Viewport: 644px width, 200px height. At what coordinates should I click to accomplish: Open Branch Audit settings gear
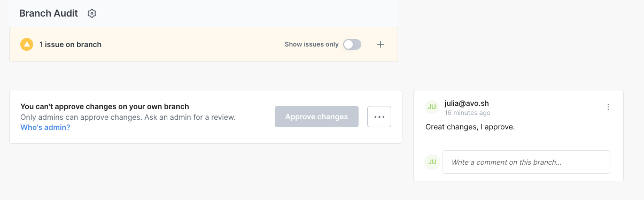(x=92, y=13)
